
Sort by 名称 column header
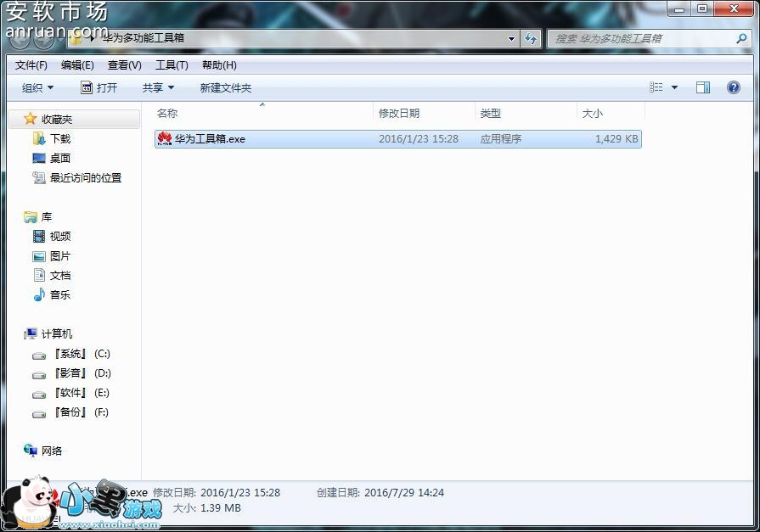point(167,114)
